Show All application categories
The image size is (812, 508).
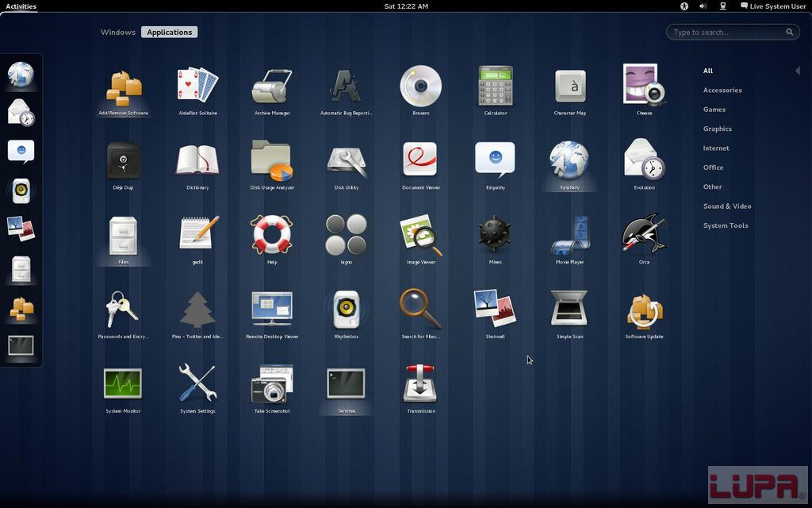click(708, 71)
